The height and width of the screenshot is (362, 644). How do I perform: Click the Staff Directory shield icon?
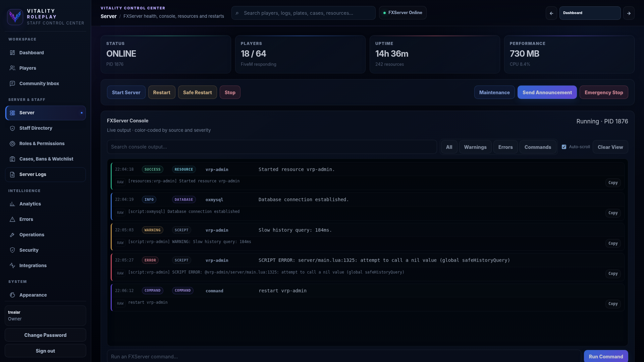pos(12,128)
